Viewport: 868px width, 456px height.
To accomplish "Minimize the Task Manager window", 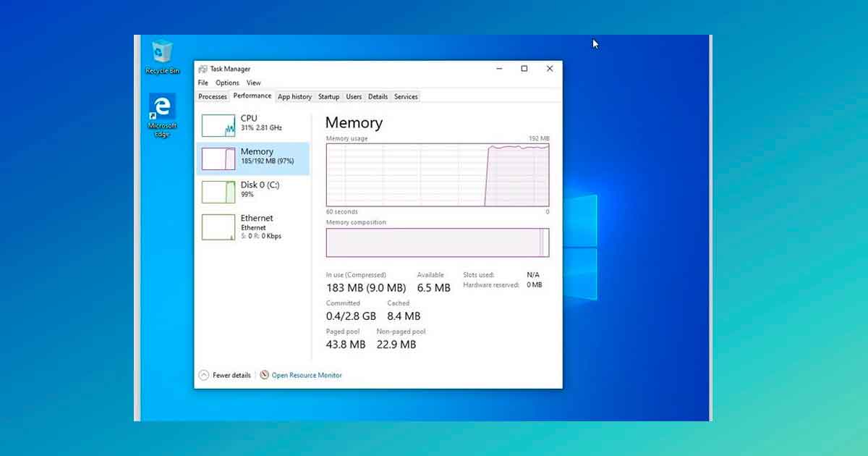I will coord(500,69).
